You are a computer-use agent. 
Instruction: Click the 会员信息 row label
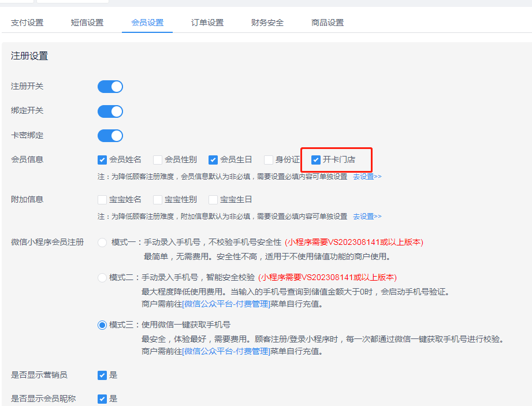tap(27, 159)
